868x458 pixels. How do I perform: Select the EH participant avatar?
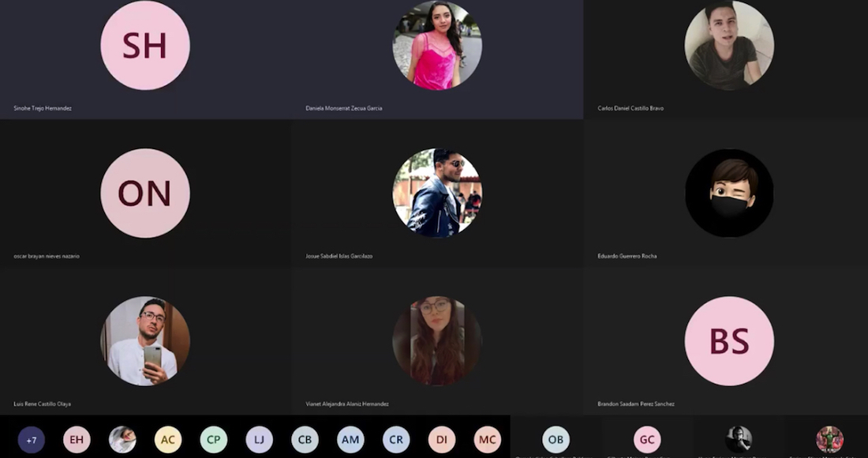tap(77, 440)
